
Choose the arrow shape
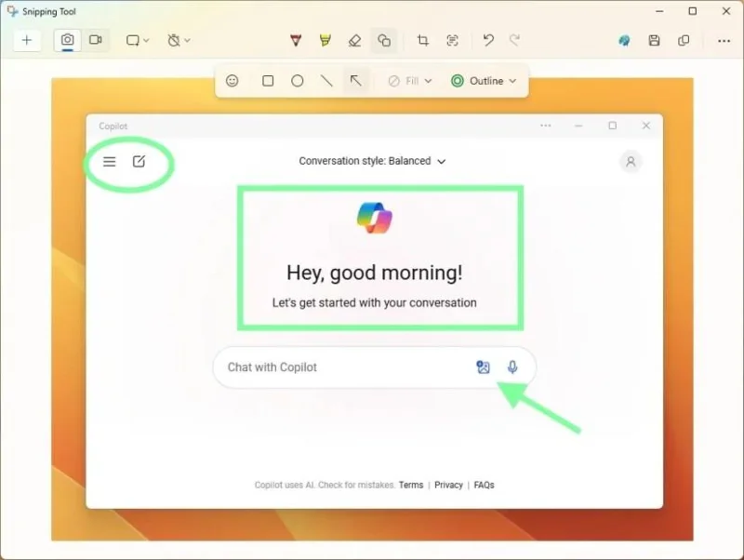point(356,81)
